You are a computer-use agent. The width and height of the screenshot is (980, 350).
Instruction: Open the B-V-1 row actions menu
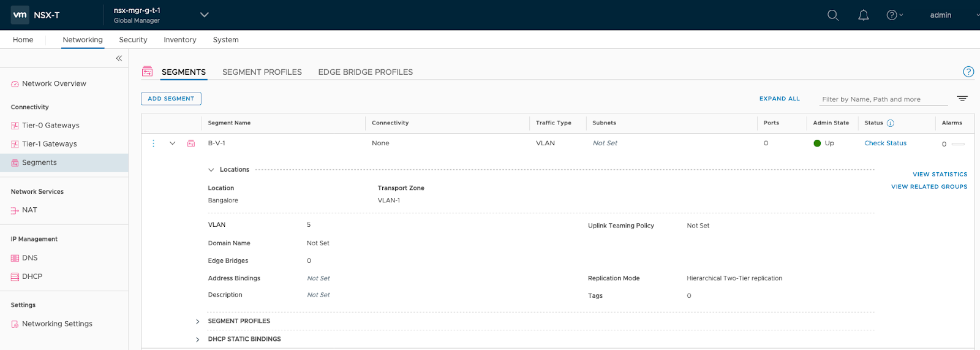[x=153, y=143]
